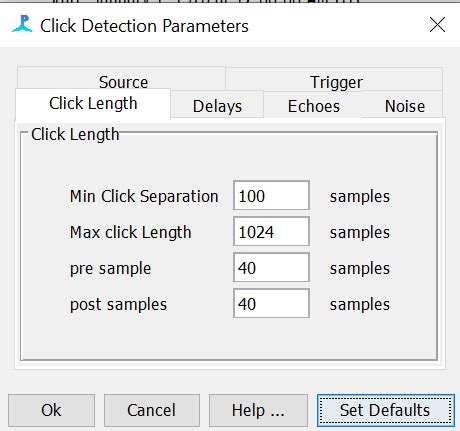View the Noise tab

tap(404, 105)
